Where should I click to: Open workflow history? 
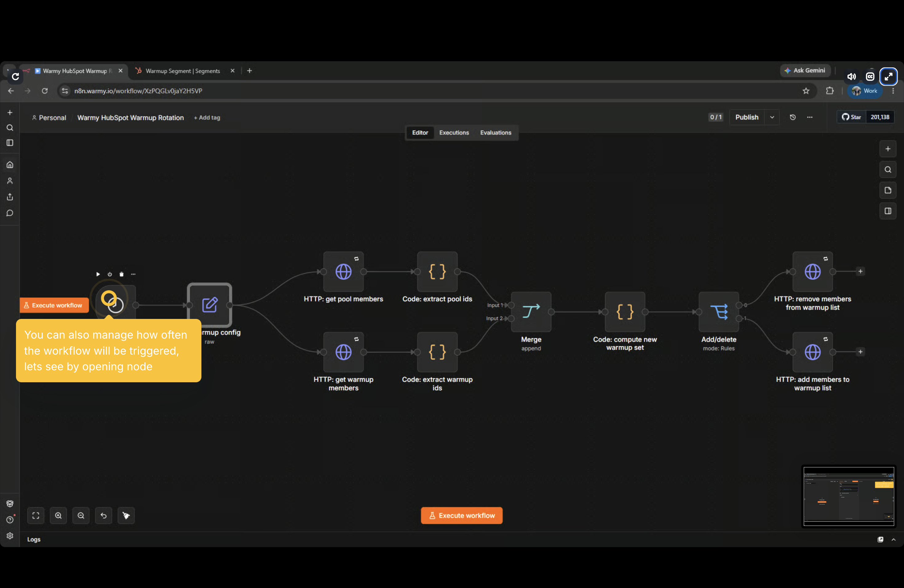tap(793, 117)
